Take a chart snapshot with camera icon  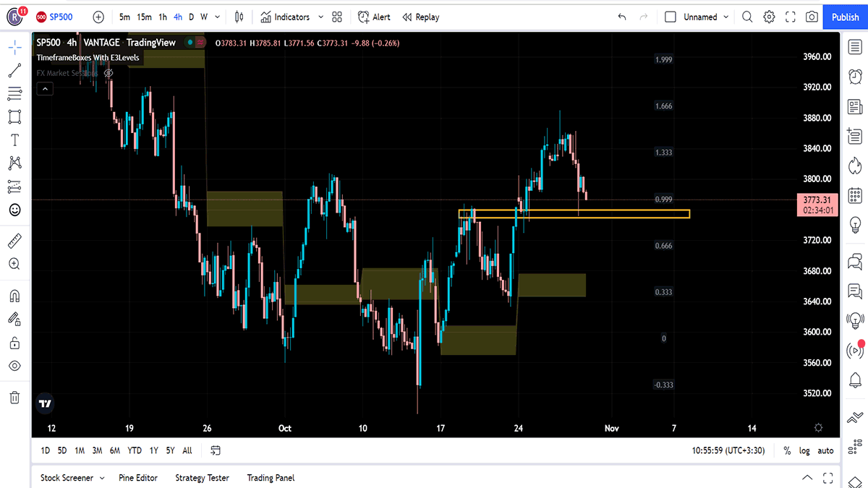click(x=812, y=17)
